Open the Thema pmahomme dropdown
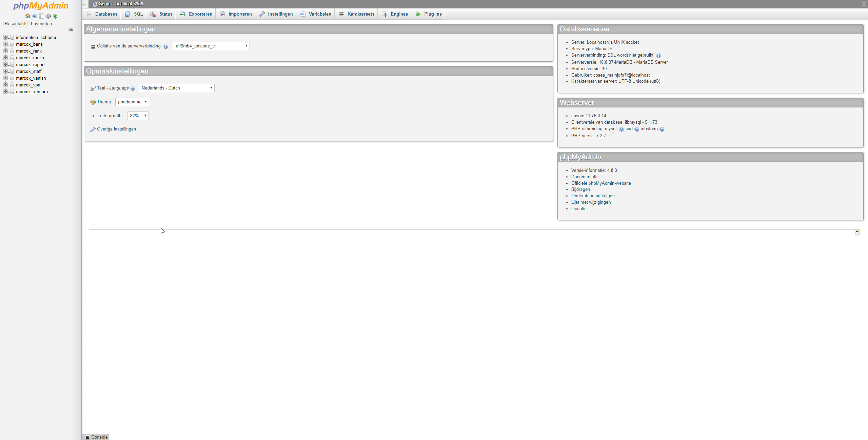The height and width of the screenshot is (440, 868). coord(132,102)
